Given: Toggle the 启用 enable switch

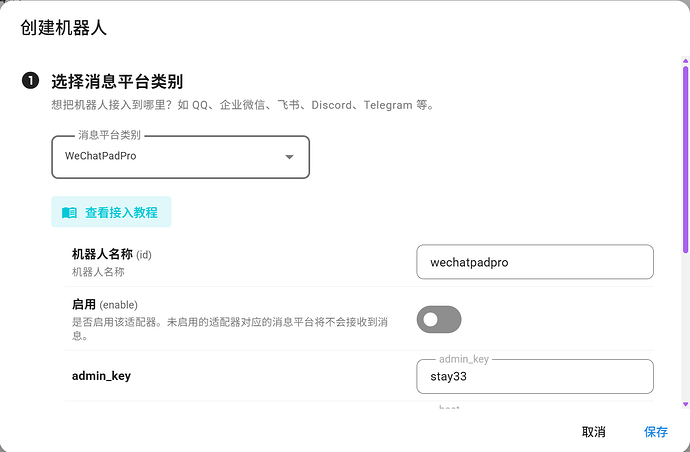Looking at the screenshot, I should (x=439, y=320).
